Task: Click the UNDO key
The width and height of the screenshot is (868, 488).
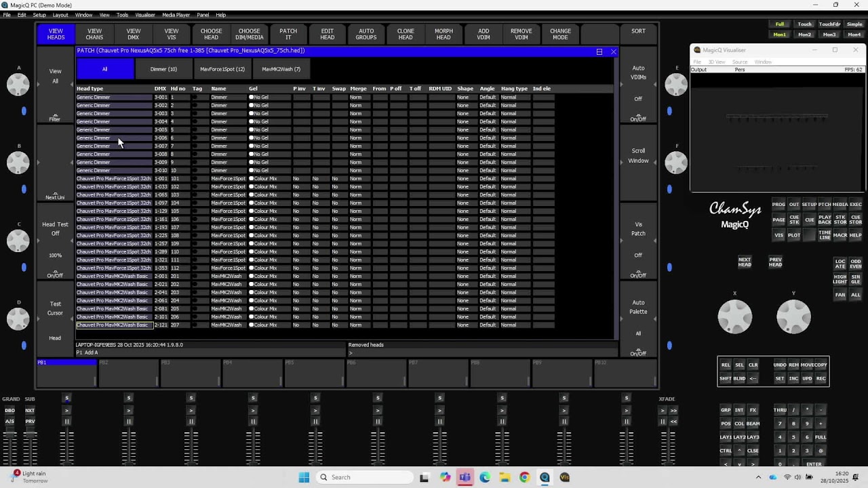Action: click(x=780, y=365)
